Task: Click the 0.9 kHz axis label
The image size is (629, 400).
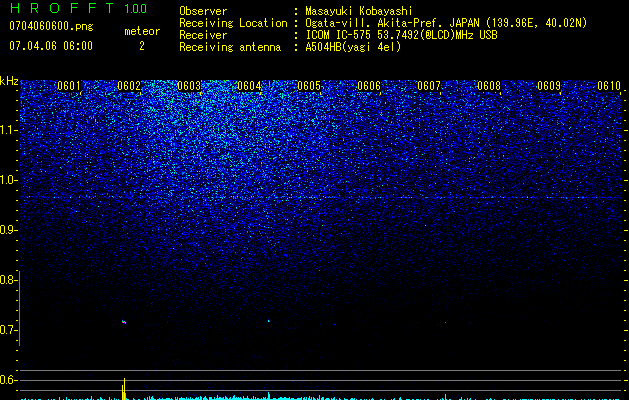Action: click(x=8, y=230)
